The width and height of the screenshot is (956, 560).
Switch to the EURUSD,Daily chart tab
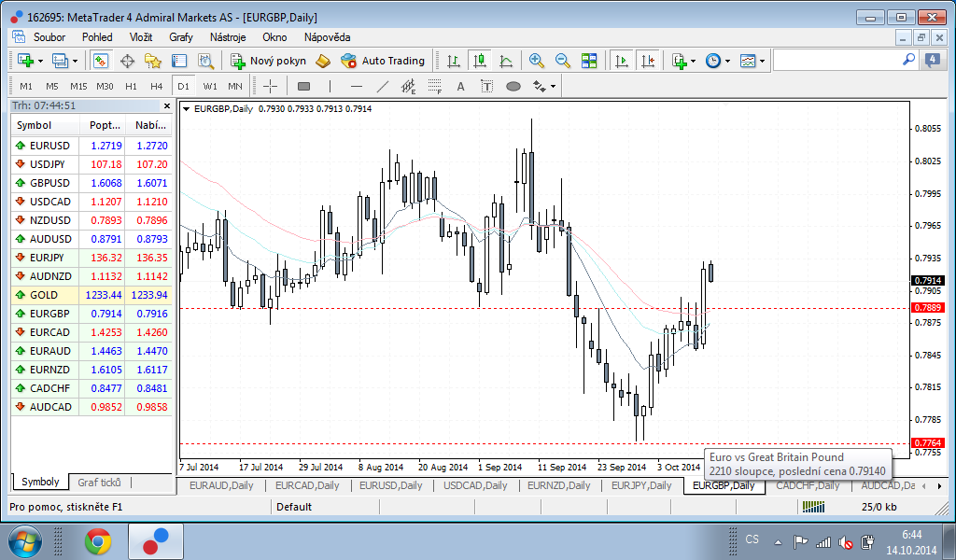point(391,485)
